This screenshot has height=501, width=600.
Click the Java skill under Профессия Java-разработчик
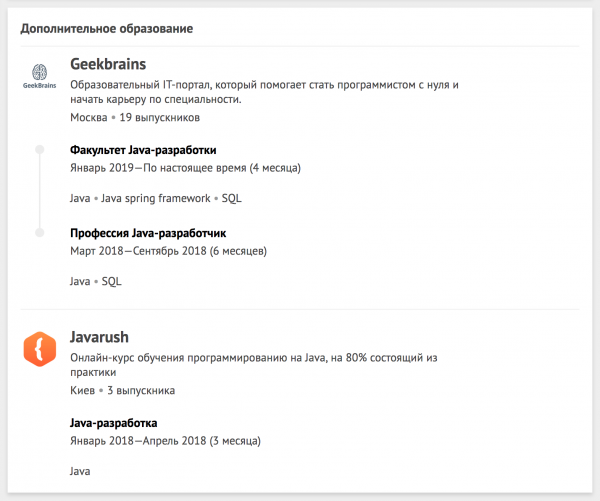pyautogui.click(x=80, y=281)
